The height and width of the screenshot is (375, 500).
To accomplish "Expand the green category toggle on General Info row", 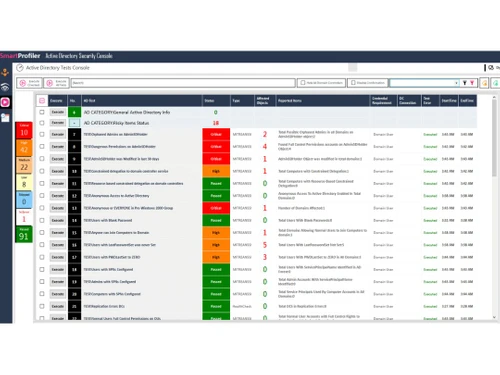I will click(74, 112).
